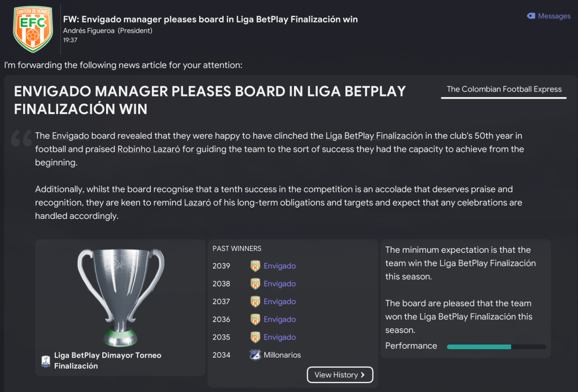The height and width of the screenshot is (392, 578).
Task: Click the Liga BetPlay competition logo beside trophy caption
Action: [46, 361]
